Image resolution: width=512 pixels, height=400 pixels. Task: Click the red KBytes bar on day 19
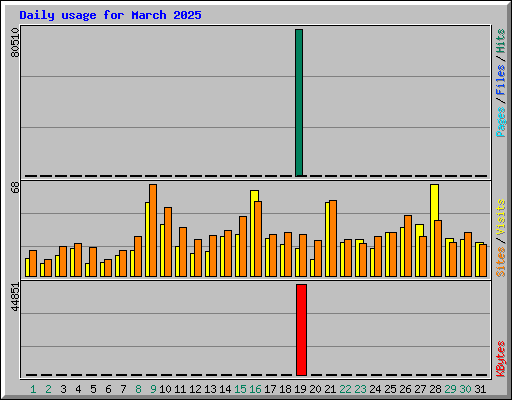click(x=301, y=330)
